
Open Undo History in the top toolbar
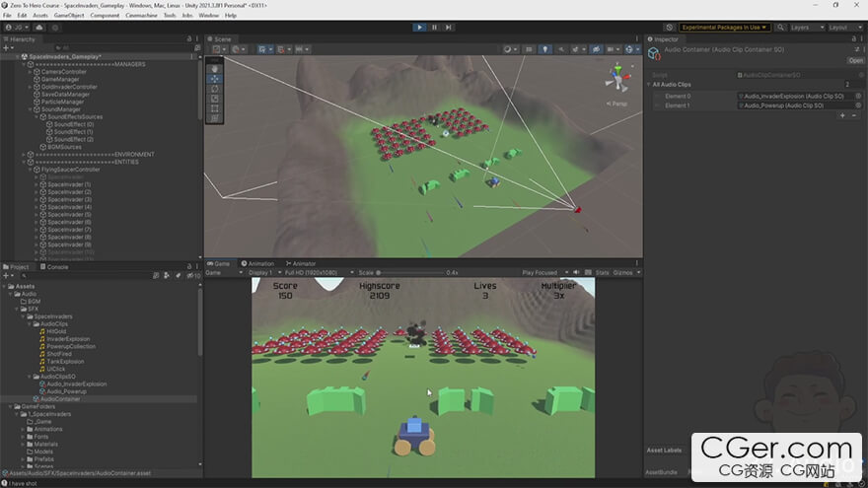click(x=670, y=28)
